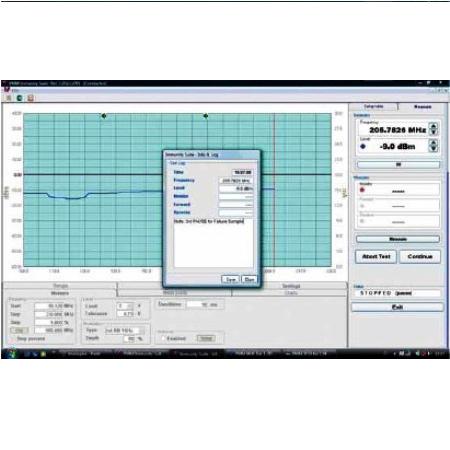Click the blue level indicator dot

[363, 146]
